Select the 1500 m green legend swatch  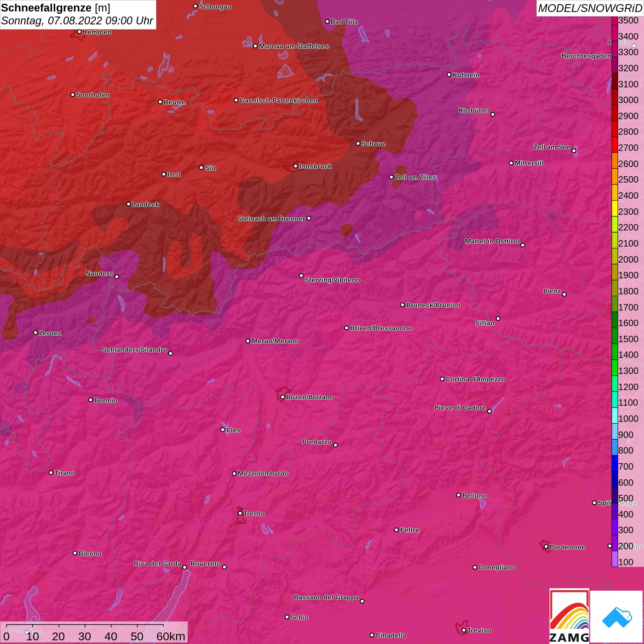[x=615, y=335]
